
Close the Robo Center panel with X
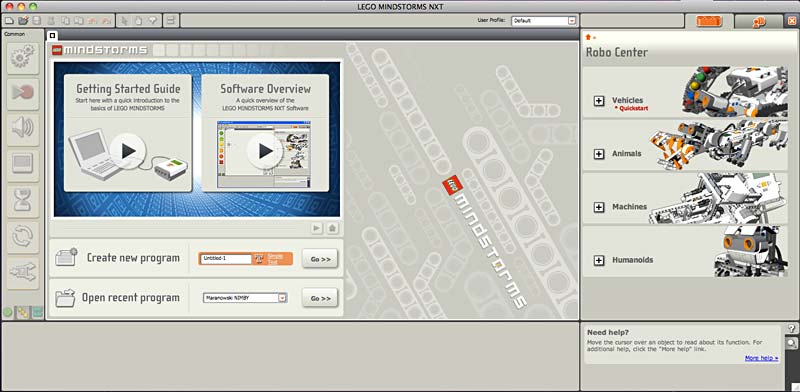[792, 21]
